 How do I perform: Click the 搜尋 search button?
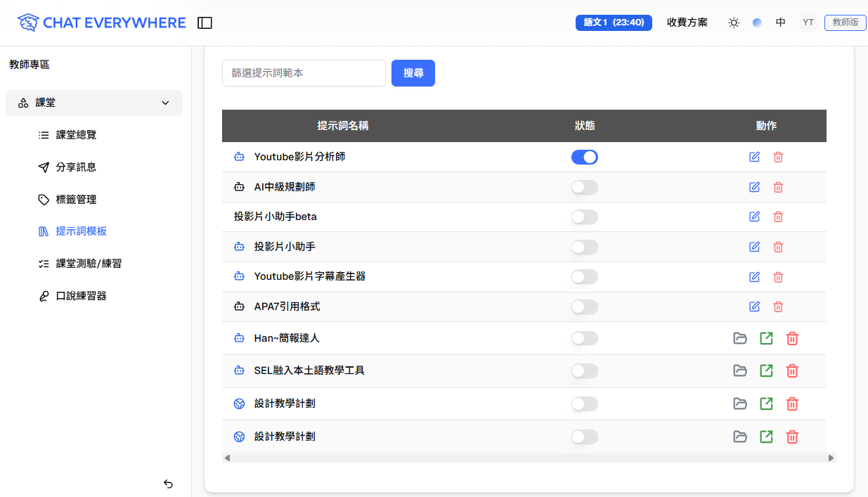coord(413,73)
